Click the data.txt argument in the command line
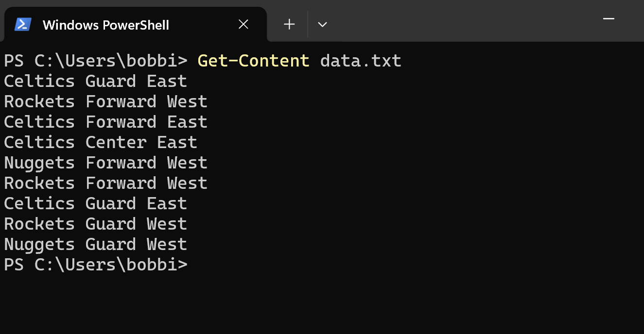The height and width of the screenshot is (334, 644). [x=360, y=60]
